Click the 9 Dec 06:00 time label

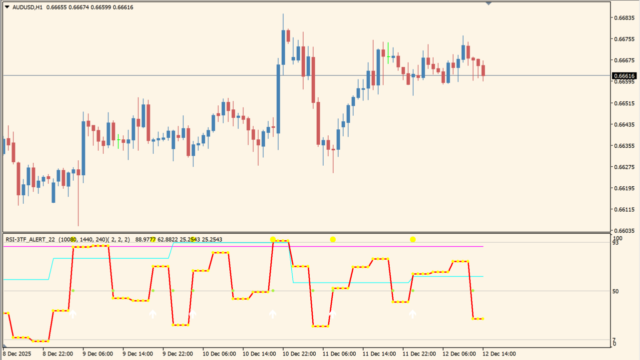pos(98,354)
